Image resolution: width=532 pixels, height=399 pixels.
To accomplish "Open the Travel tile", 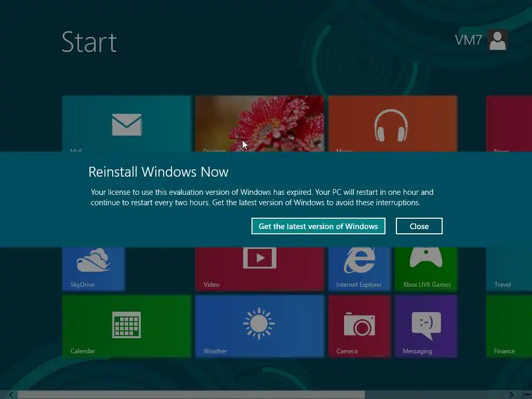I will 509,269.
